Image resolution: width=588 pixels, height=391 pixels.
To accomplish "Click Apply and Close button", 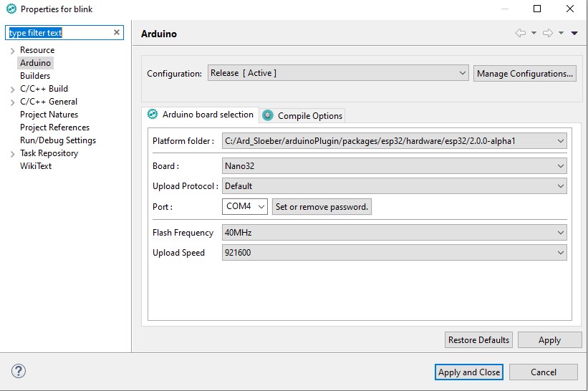I will tap(468, 372).
